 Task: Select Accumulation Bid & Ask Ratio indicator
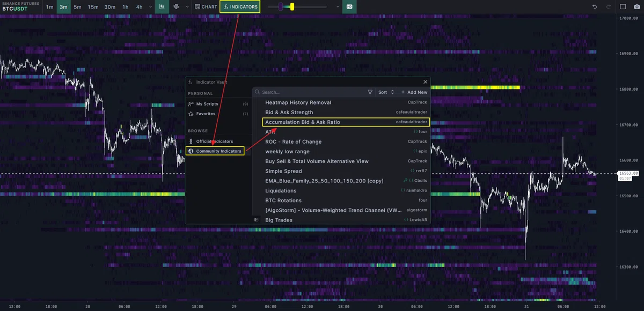pos(346,122)
